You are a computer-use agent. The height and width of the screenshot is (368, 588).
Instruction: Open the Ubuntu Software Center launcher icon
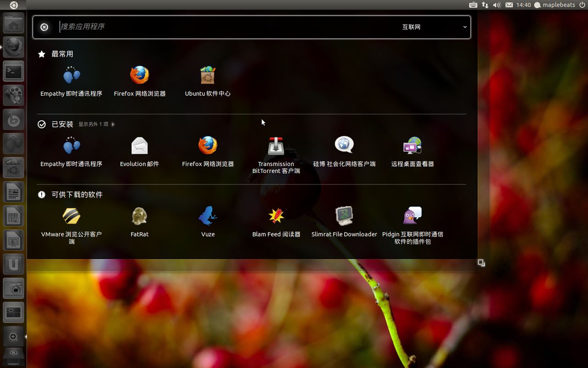(x=13, y=168)
